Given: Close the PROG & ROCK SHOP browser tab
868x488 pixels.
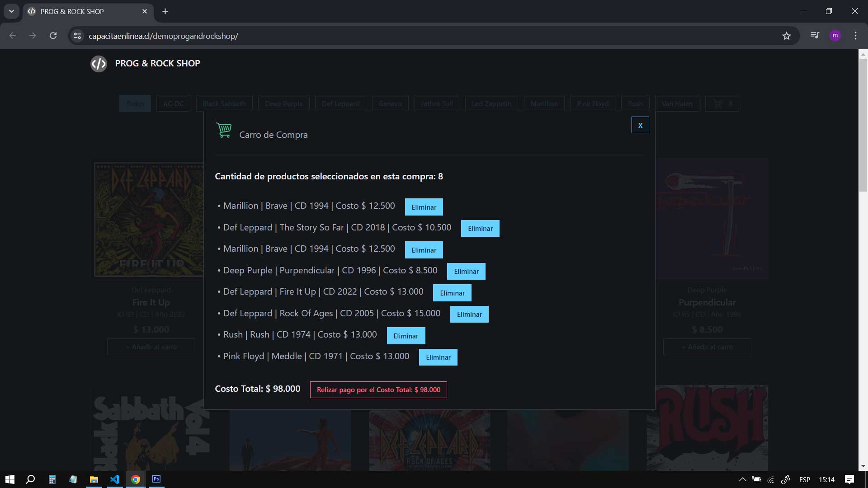Looking at the screenshot, I should click(145, 11).
